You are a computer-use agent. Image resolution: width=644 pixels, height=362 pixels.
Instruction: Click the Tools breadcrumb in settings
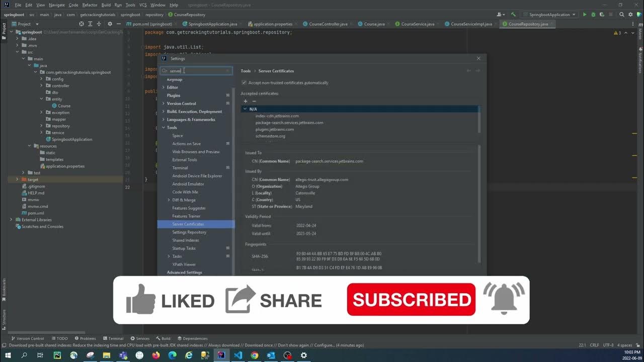[246, 71]
